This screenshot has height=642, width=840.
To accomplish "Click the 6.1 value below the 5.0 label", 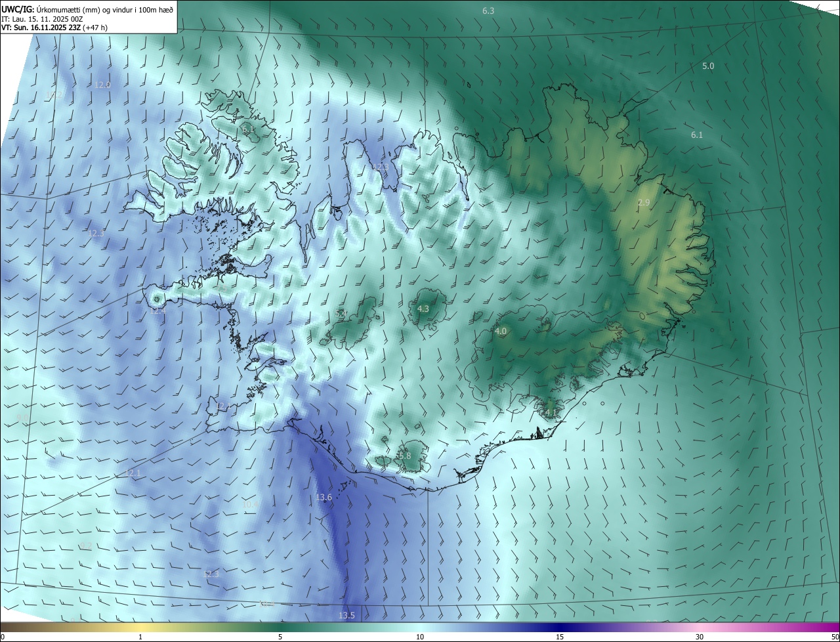I will click(697, 135).
